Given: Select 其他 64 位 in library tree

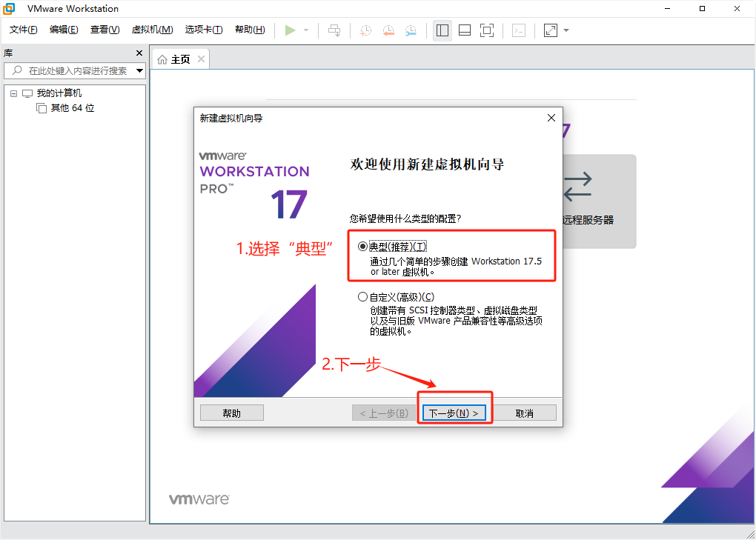Looking at the screenshot, I should [x=72, y=108].
